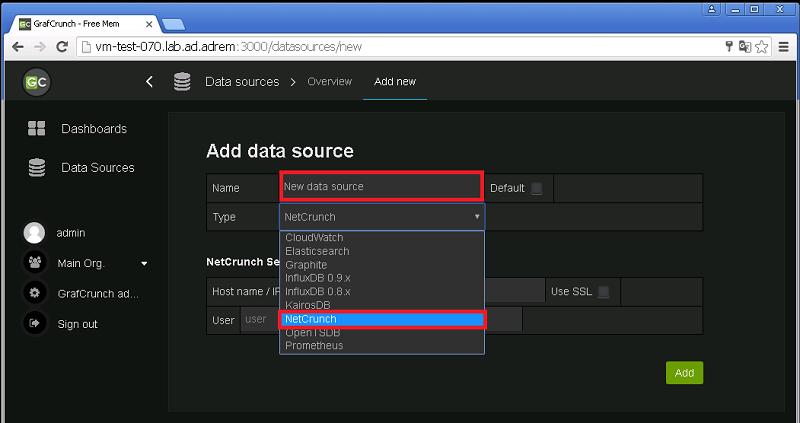Click the GrafCrunch GC logo icon

pos(36,82)
